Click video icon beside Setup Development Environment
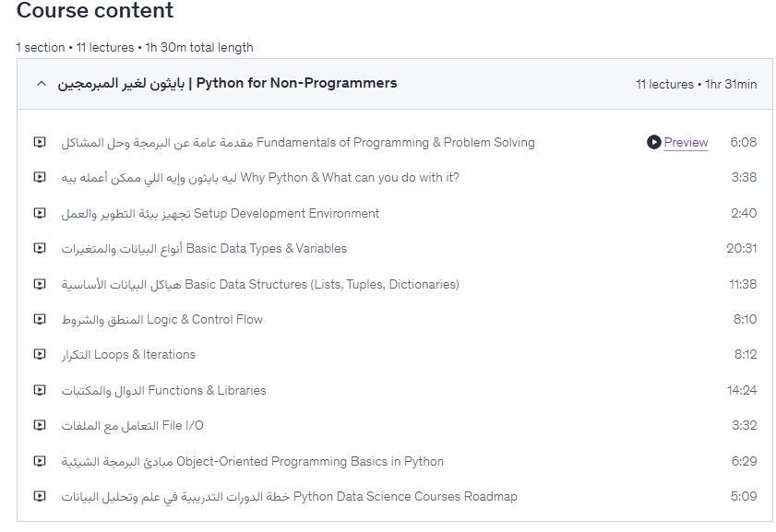Screen dimensions: 776x532 (x=40, y=213)
